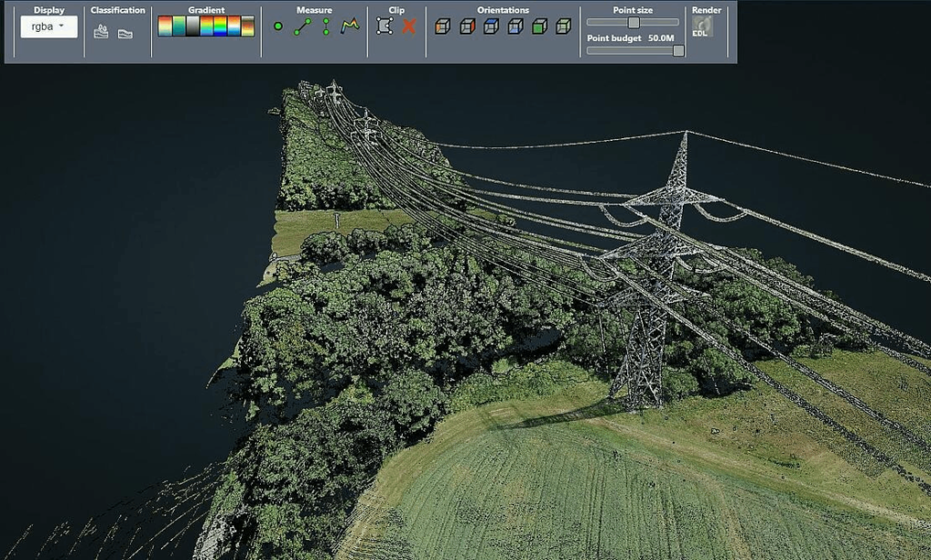This screenshot has height=560, width=931.
Task: Set the right view orientation cube with red face
Action: coord(466,26)
